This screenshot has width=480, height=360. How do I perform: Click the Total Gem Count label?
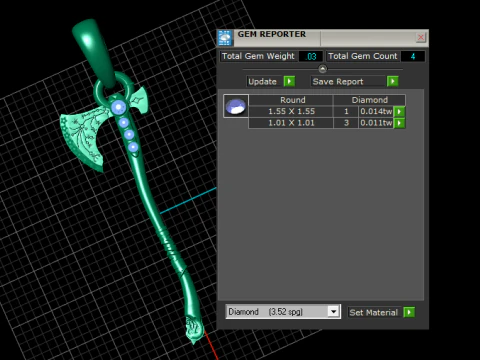point(363,56)
